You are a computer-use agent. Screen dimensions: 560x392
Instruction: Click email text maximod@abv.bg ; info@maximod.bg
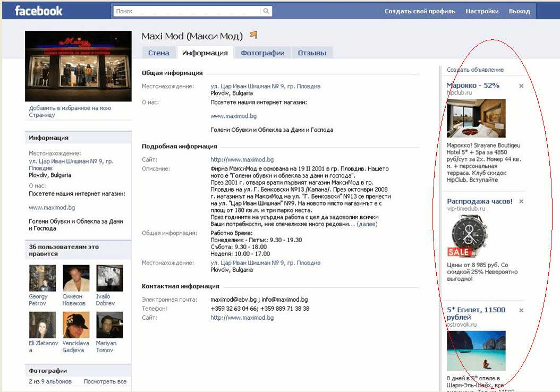[x=259, y=300]
